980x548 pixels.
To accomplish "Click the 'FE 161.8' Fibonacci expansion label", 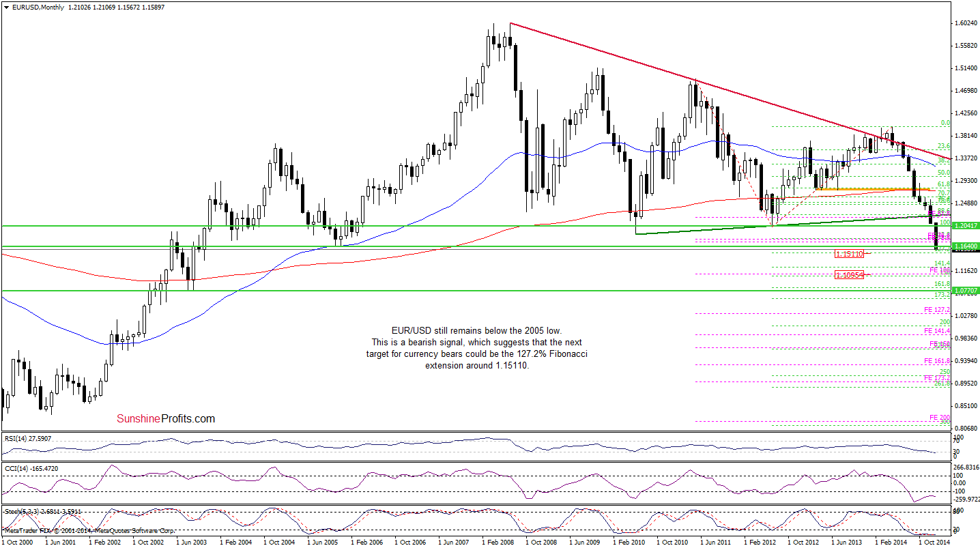I will point(938,360).
